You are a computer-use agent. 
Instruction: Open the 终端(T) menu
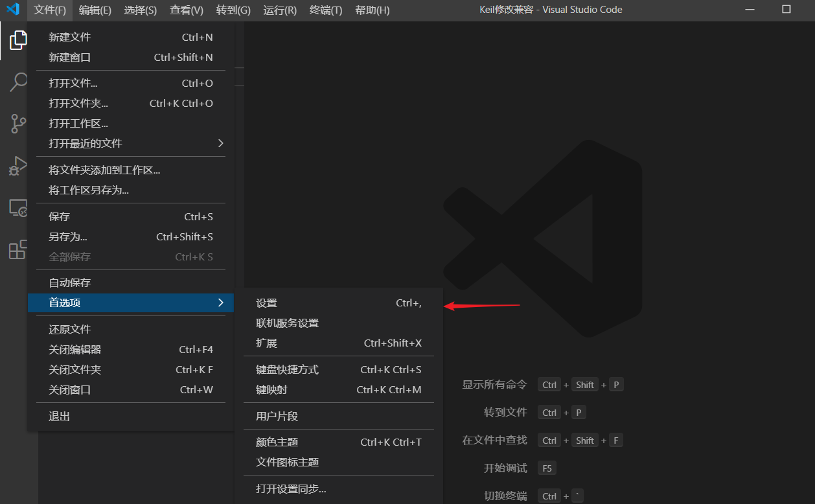326,10
